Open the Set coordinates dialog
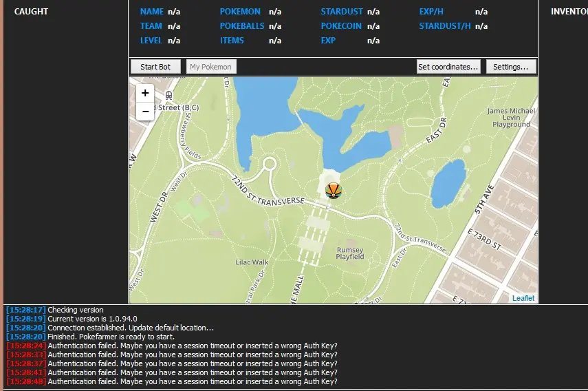The image size is (588, 391). 448,67
